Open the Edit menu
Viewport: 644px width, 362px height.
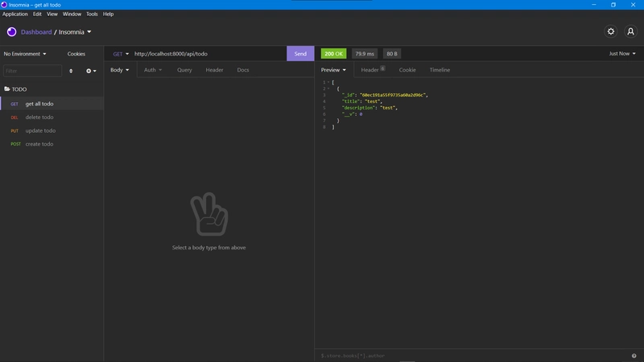tap(37, 14)
